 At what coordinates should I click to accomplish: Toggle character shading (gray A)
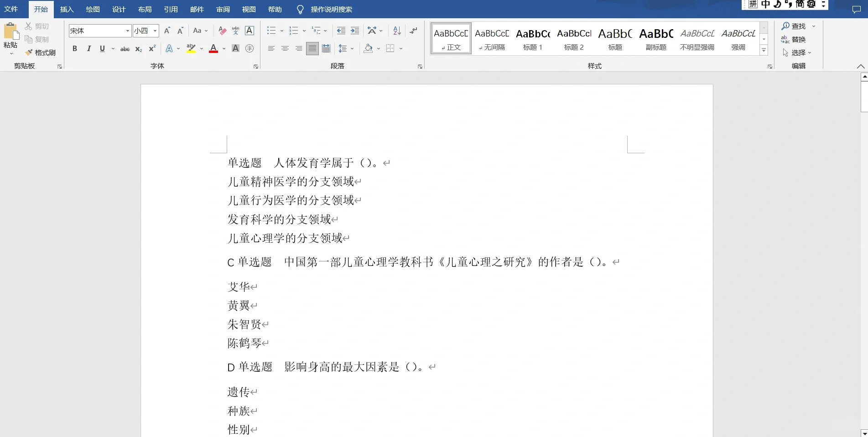(x=235, y=48)
